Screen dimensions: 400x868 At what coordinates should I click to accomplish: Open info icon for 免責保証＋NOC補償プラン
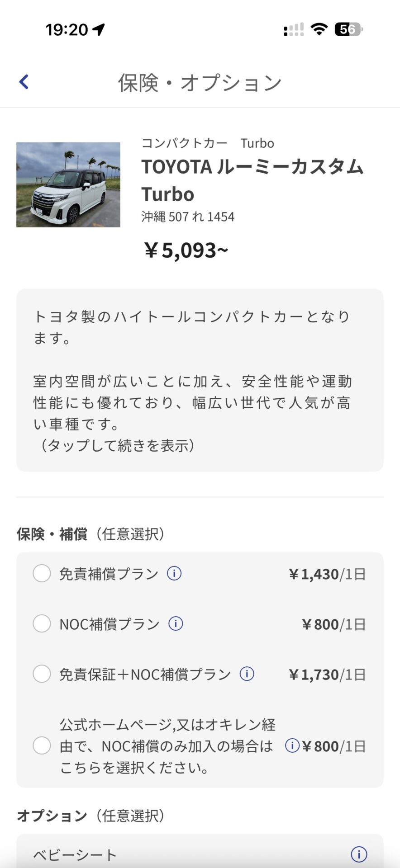click(247, 674)
